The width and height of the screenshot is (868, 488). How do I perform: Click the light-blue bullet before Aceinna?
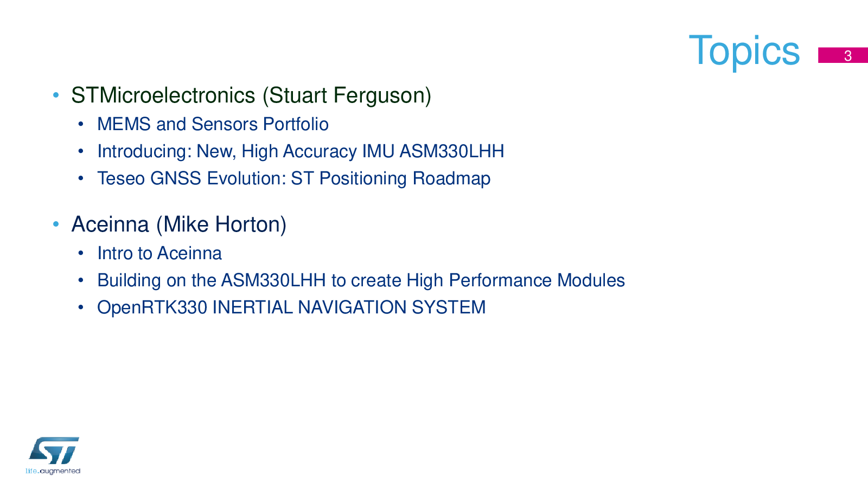coord(56,225)
